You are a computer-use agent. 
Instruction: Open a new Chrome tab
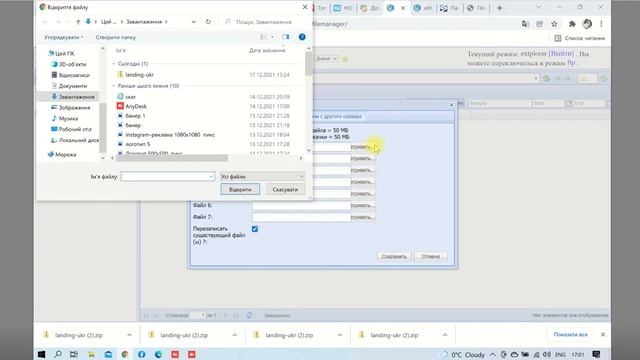click(x=500, y=8)
